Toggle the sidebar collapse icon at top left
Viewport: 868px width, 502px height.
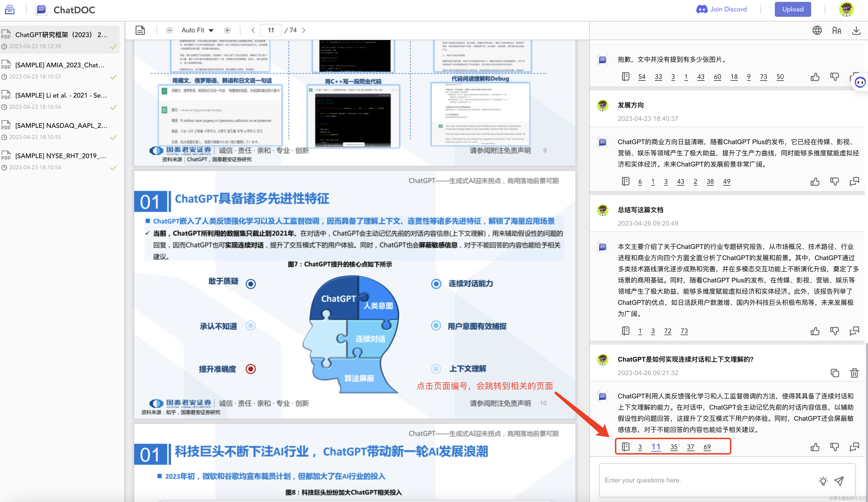click(x=10, y=9)
